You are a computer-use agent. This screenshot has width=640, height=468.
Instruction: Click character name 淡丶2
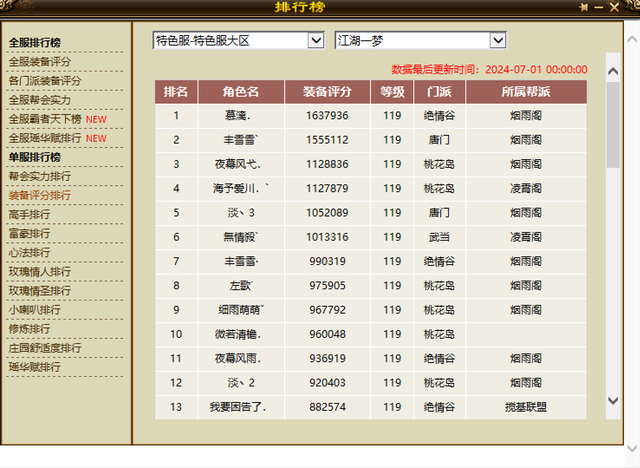click(x=241, y=383)
